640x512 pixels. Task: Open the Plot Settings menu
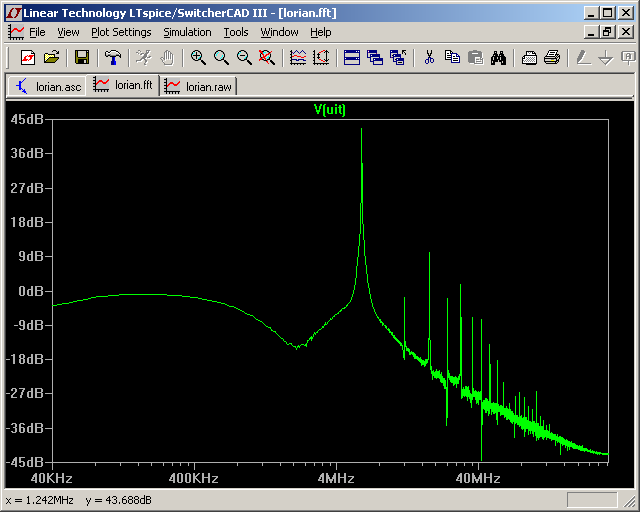click(x=121, y=32)
